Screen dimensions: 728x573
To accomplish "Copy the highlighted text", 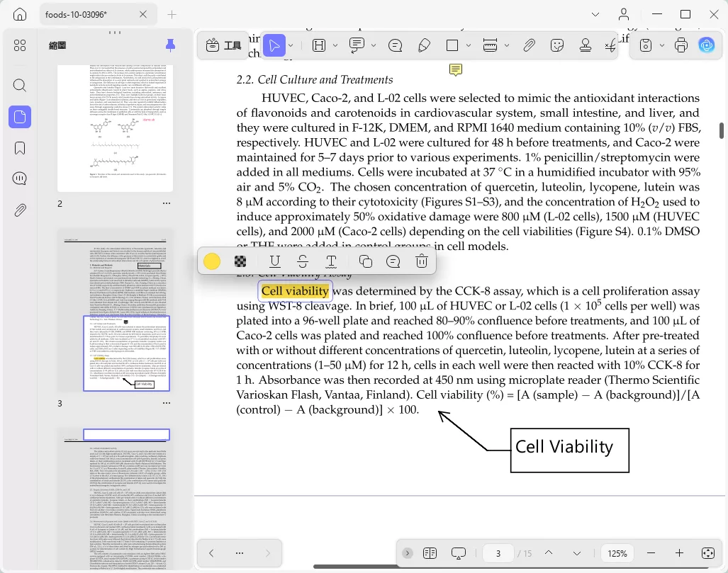I will pos(365,261).
